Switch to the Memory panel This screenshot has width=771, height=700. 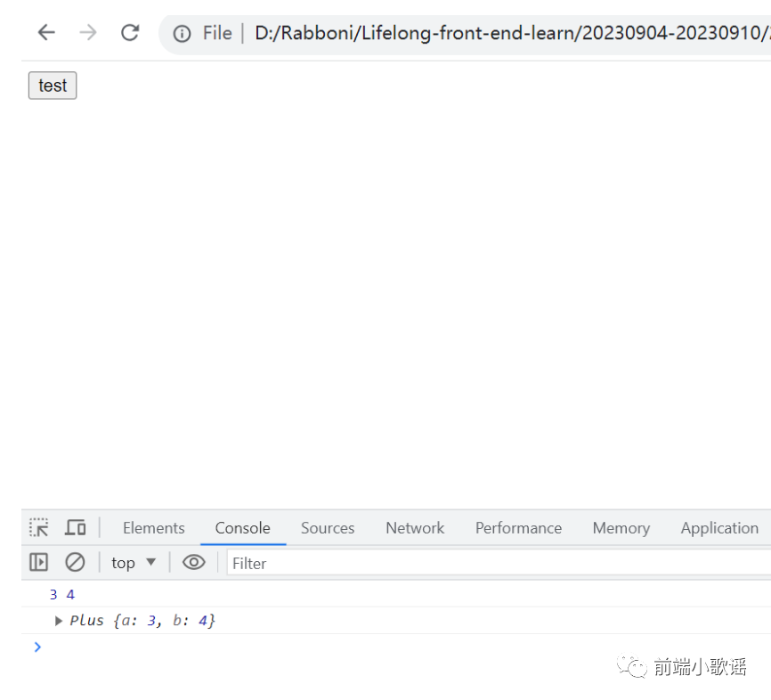point(621,527)
